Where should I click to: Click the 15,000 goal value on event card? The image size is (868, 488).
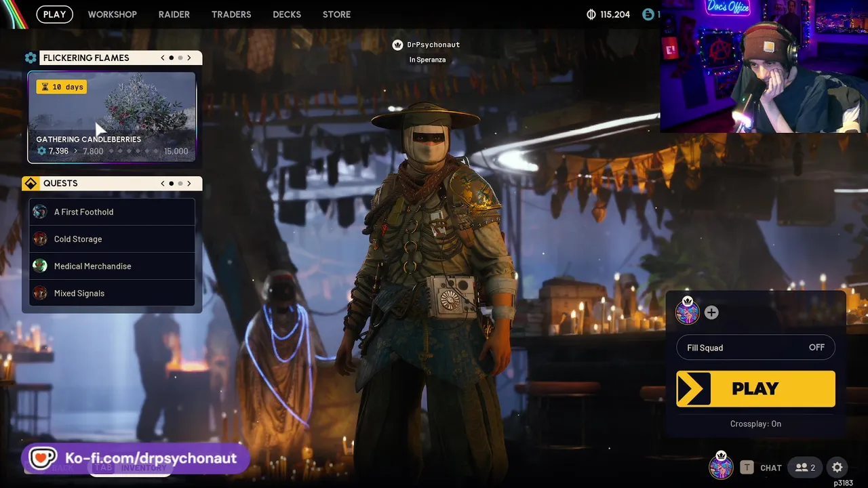pos(176,151)
